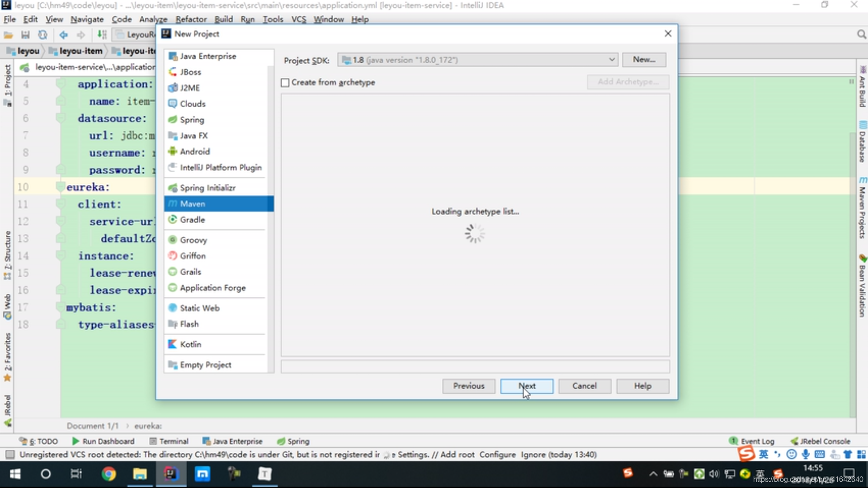This screenshot has height=488, width=868.
Task: Select Griffon project type
Action: 218,256
